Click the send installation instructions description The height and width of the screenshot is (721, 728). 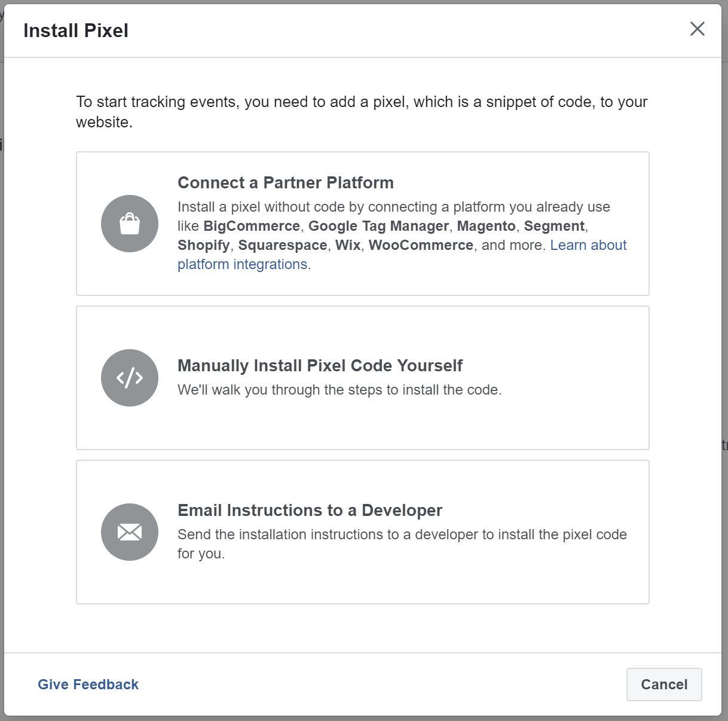coord(402,534)
